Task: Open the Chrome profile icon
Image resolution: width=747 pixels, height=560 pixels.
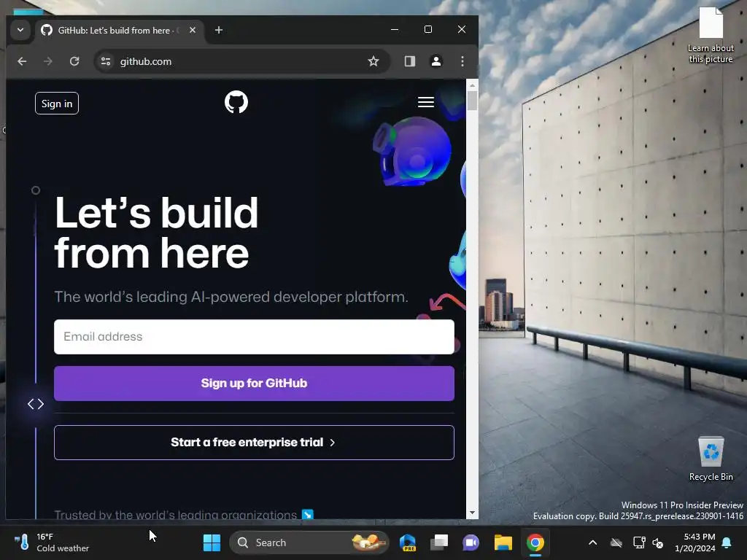Action: coord(436,61)
